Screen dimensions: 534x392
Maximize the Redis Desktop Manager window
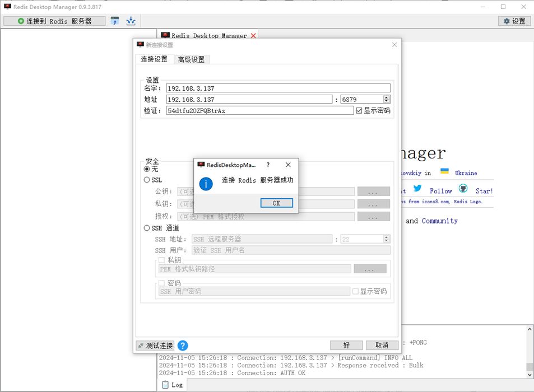click(x=503, y=7)
